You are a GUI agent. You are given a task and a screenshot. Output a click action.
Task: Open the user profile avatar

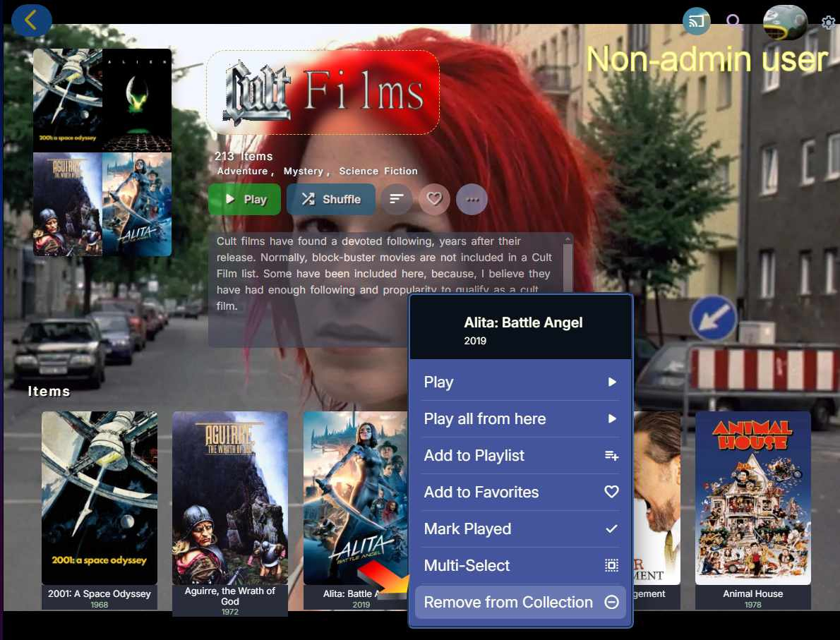[x=785, y=22]
